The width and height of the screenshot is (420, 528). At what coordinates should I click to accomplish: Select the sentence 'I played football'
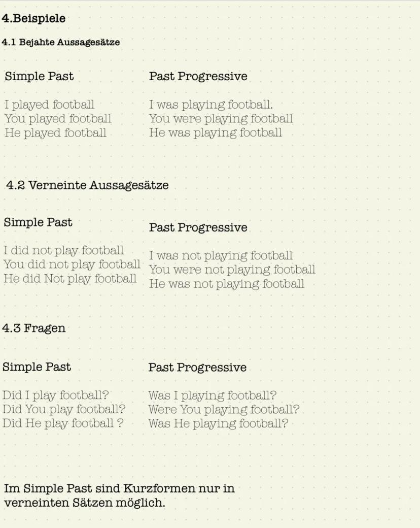point(49,105)
